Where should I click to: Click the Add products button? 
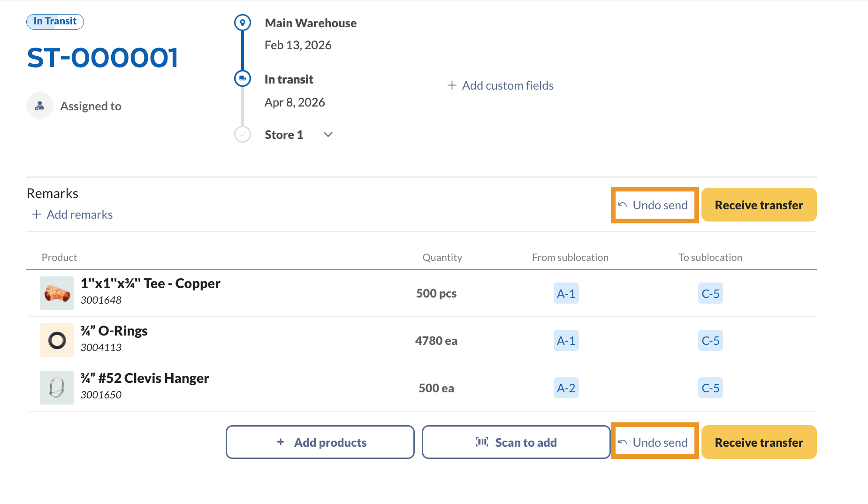click(320, 442)
